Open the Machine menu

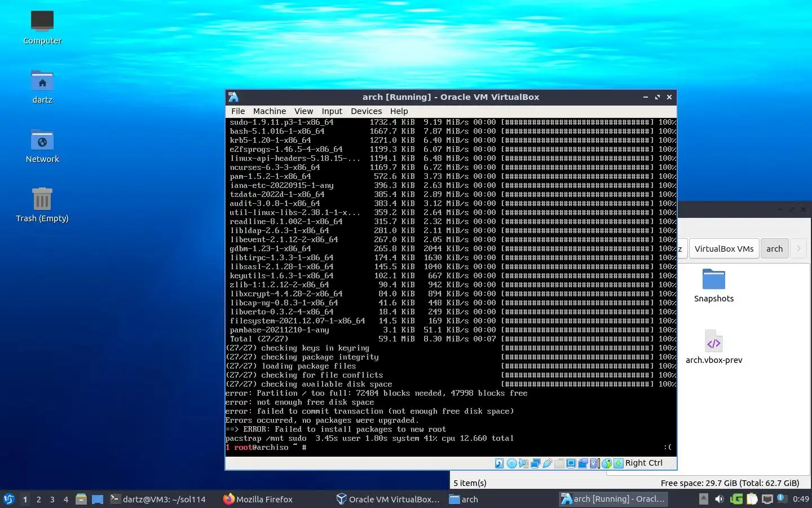tap(270, 111)
